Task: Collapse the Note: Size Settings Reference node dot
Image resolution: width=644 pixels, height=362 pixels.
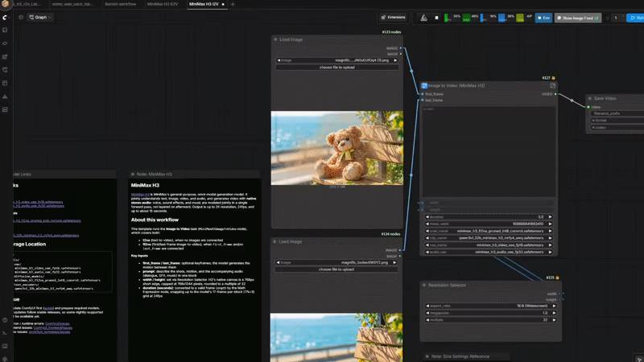Action: pyautogui.click(x=427, y=356)
